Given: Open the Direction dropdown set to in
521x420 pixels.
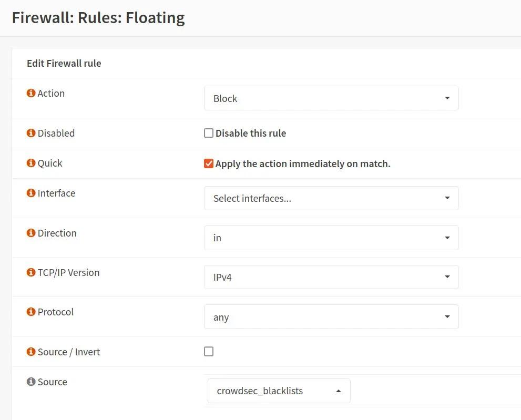Looking at the screenshot, I should coord(331,238).
